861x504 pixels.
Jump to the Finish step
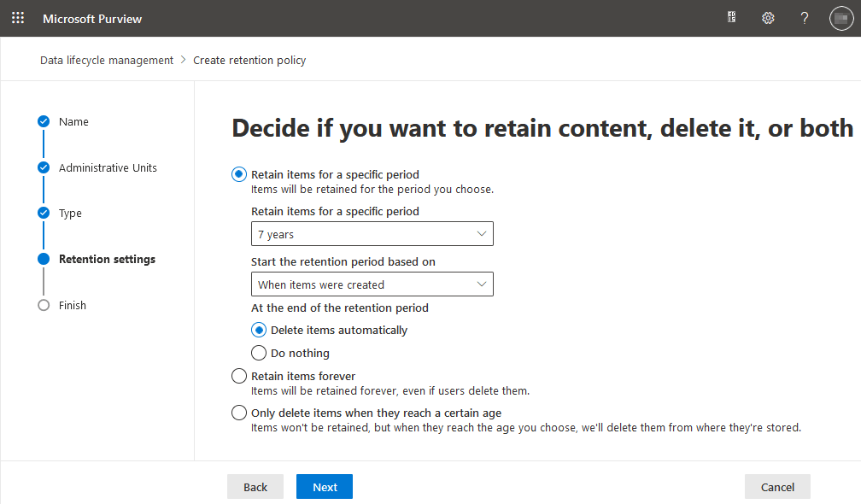[x=72, y=305]
